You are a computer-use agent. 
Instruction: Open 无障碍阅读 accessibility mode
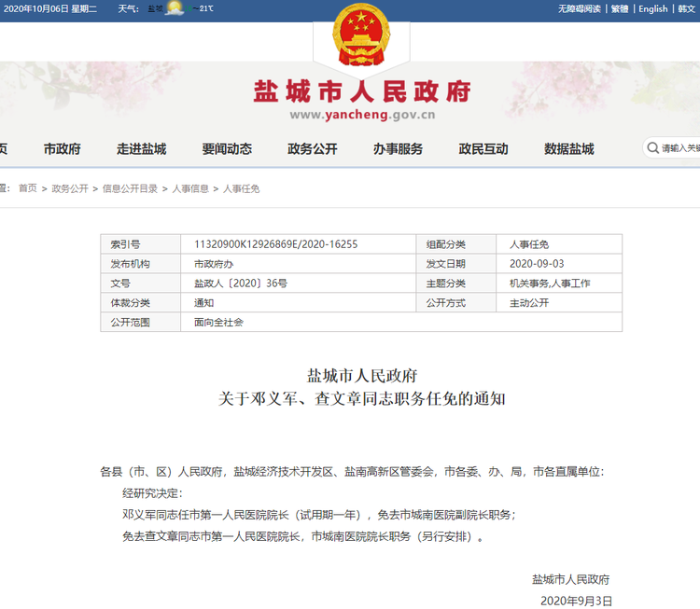click(x=580, y=9)
